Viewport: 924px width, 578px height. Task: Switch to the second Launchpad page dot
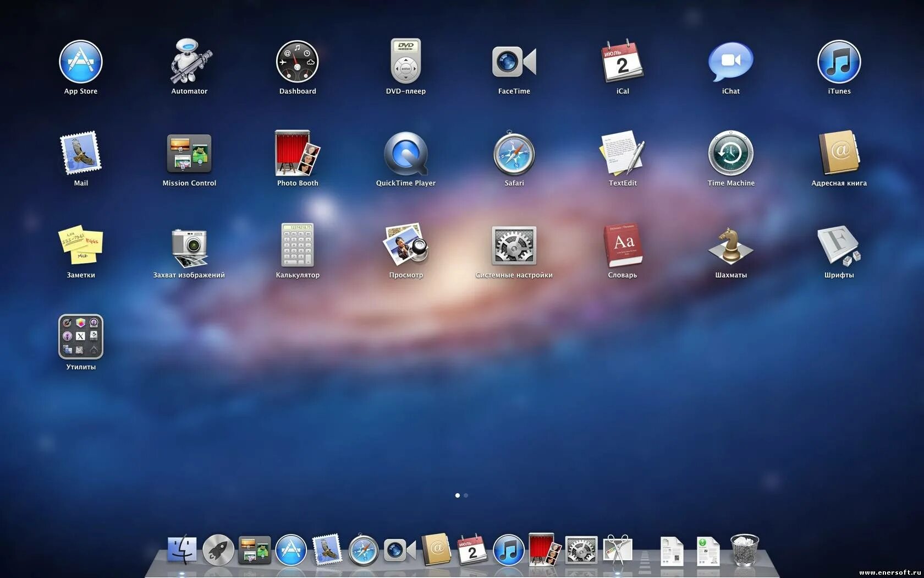point(466,495)
